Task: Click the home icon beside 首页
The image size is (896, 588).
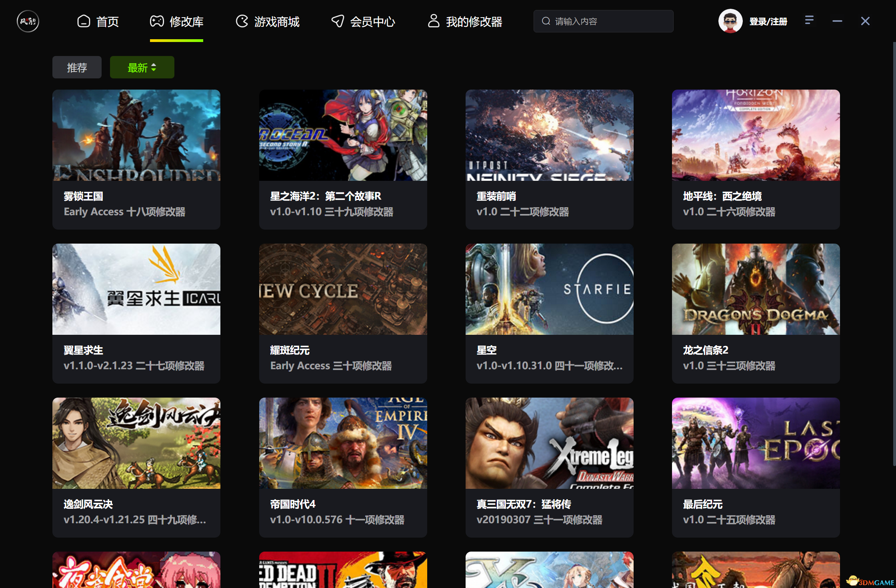Action: point(84,21)
